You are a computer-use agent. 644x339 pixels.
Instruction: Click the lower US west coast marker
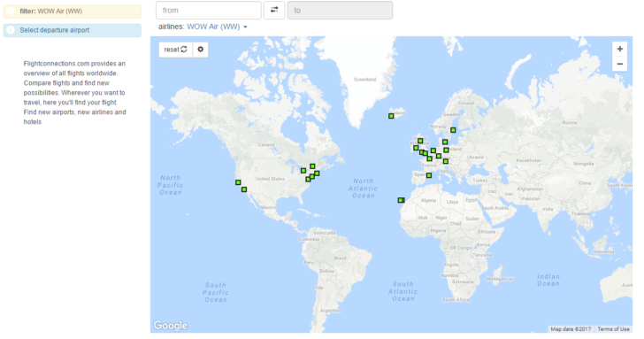click(244, 189)
